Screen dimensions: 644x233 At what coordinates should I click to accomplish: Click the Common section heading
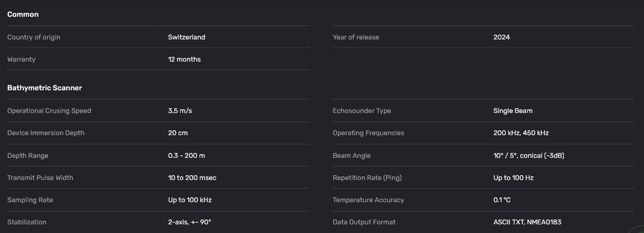[23, 15]
